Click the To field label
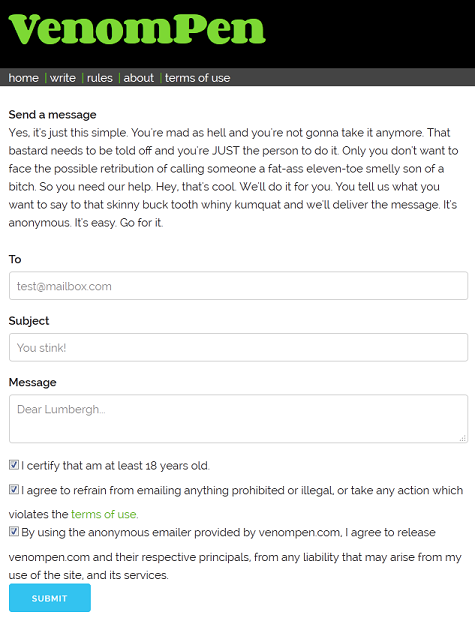The height and width of the screenshot is (624, 475). tap(15, 259)
